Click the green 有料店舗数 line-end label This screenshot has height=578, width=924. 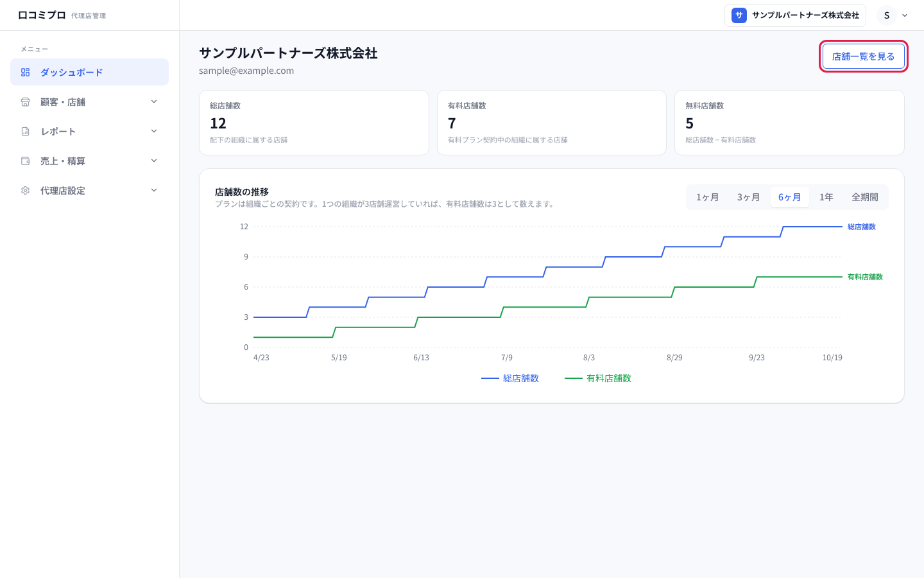point(865,277)
